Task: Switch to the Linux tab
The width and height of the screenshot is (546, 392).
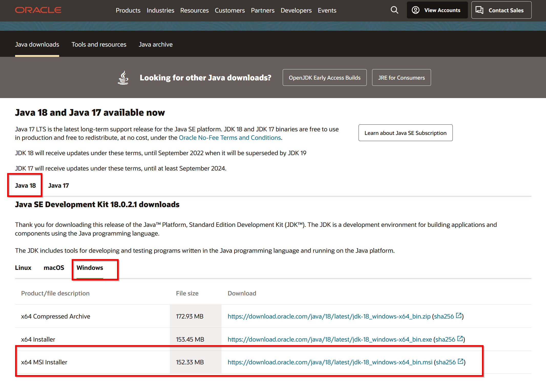Action: [x=23, y=268]
